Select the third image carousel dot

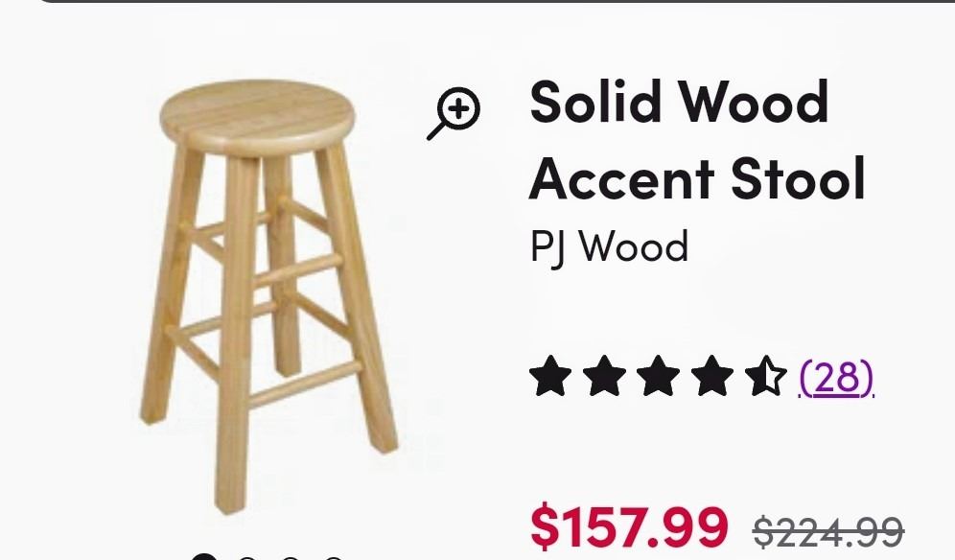tap(291, 557)
